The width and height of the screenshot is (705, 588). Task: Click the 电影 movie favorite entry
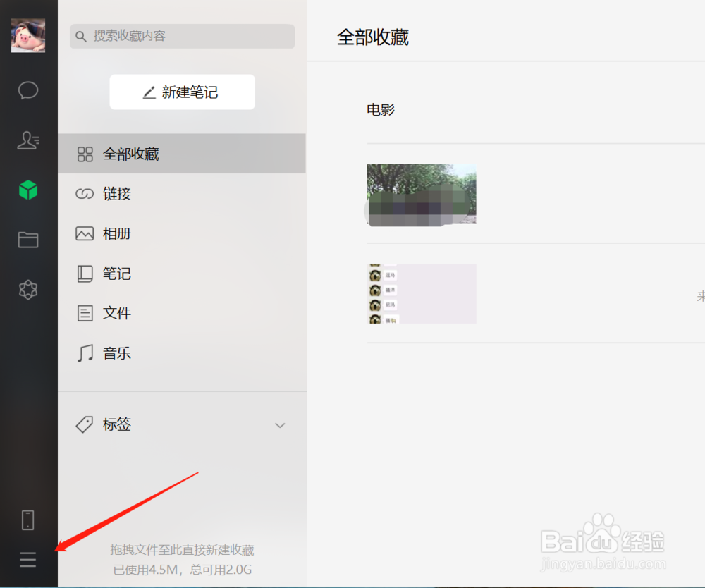point(381,109)
